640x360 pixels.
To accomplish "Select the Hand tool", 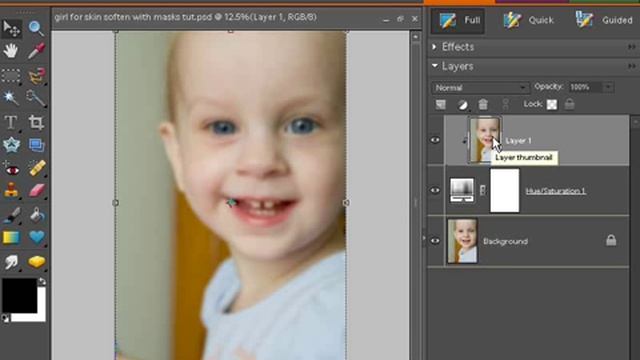I will tap(11, 51).
